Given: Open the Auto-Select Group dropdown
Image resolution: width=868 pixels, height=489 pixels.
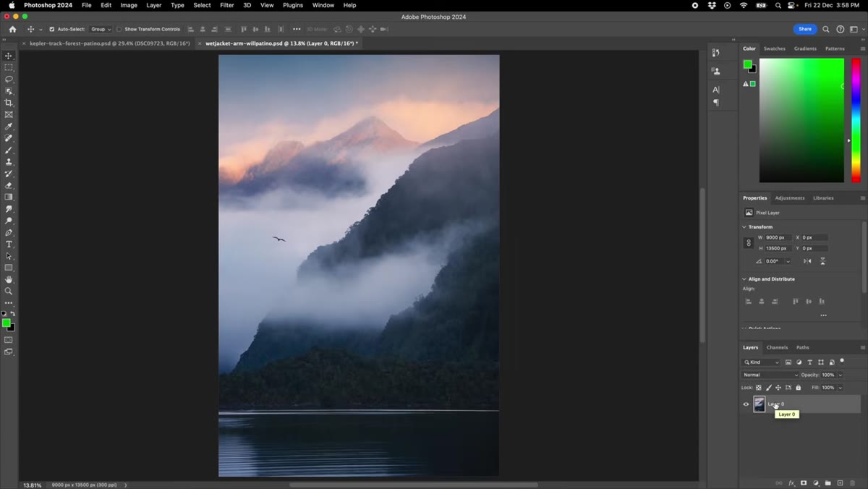Looking at the screenshot, I should click(101, 29).
